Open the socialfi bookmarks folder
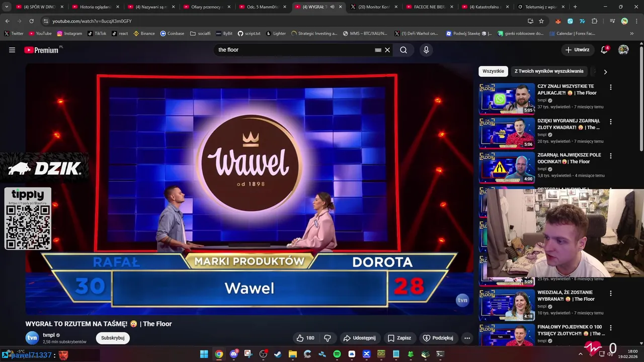The image size is (644, 362). (x=200, y=34)
